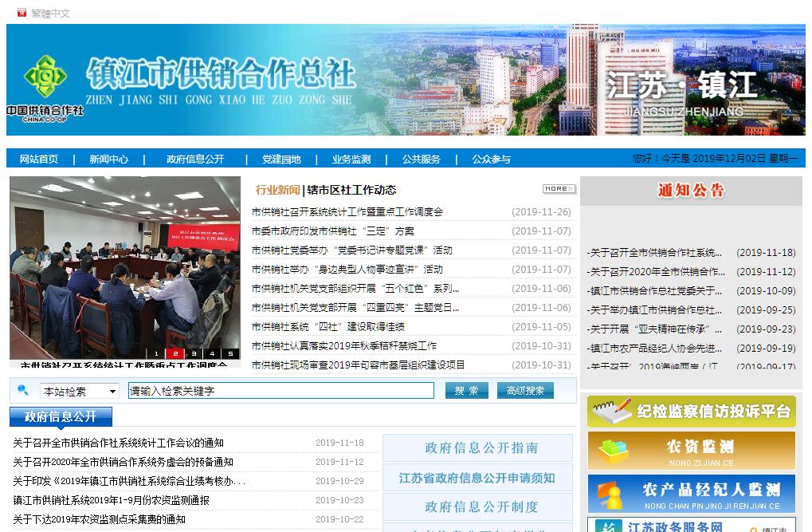Switch slideshow to image 3
Image resolution: width=812 pixels, height=532 pixels.
193,353
